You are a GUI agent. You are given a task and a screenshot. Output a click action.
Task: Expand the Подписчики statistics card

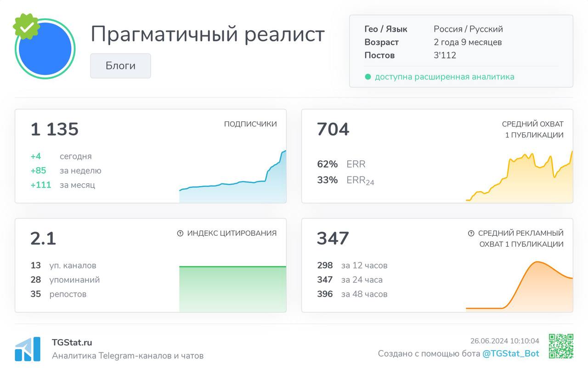tap(151, 156)
